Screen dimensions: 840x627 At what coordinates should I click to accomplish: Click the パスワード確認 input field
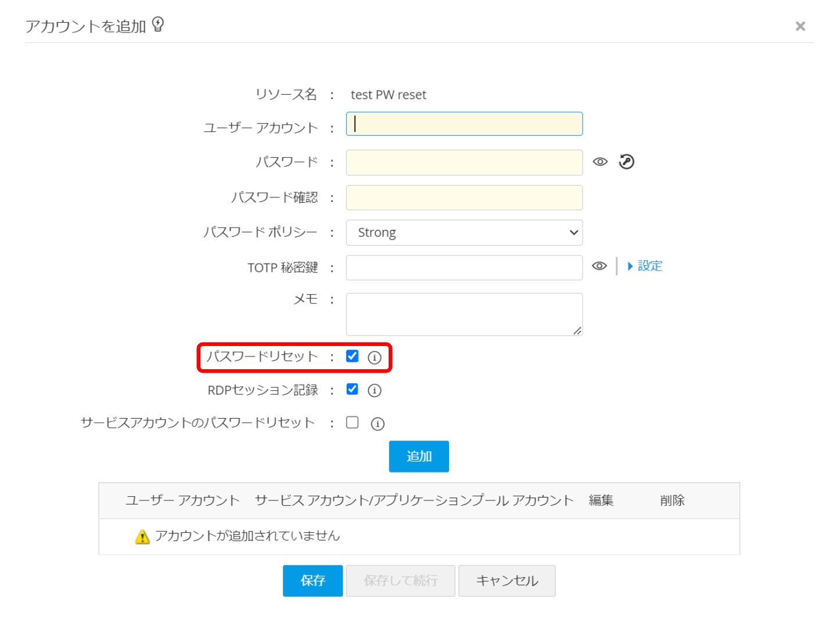tap(464, 198)
